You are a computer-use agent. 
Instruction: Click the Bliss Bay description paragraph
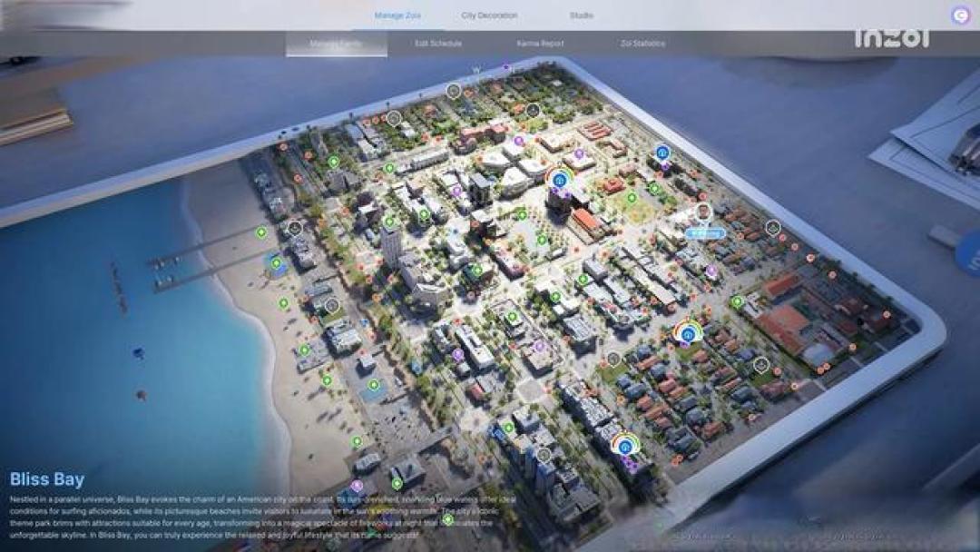point(262,517)
